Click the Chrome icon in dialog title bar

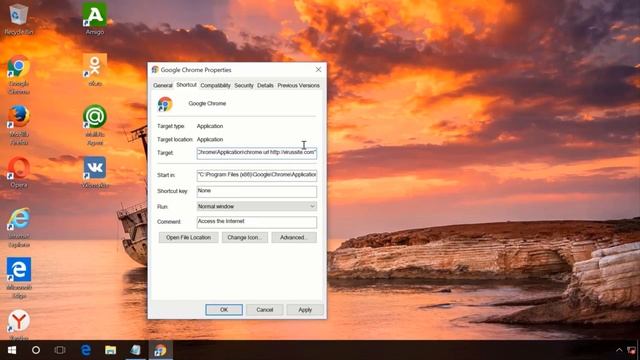pos(155,70)
